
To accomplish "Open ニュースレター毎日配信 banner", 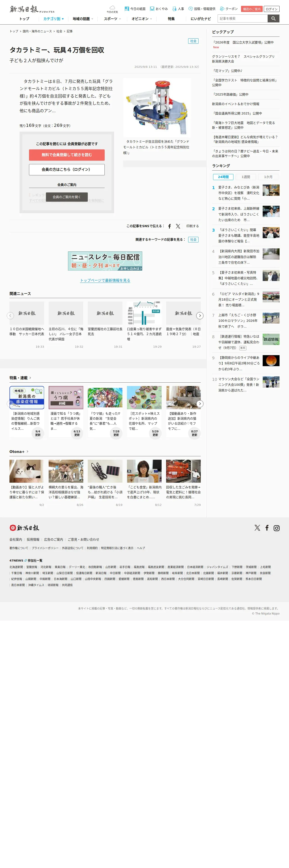I will 105,261.
